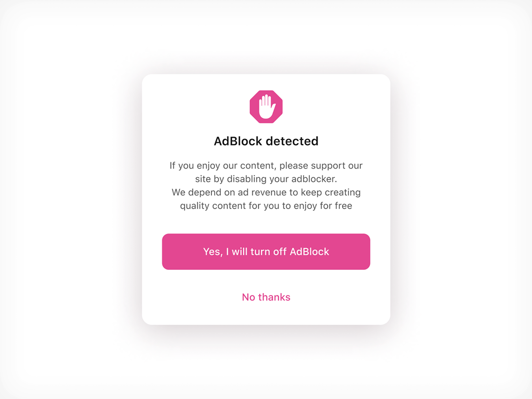Click the word "AdBlock" in the heading
532x399 pixels.
[238, 141]
